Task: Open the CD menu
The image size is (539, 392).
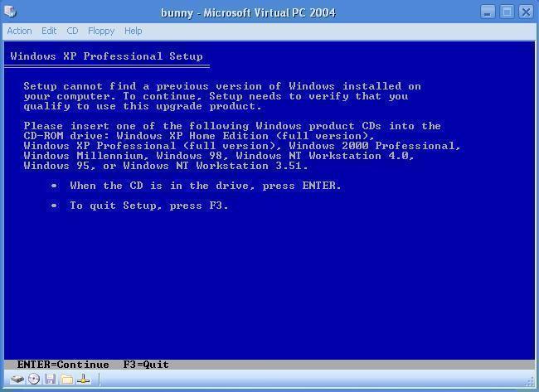Action: point(72,31)
